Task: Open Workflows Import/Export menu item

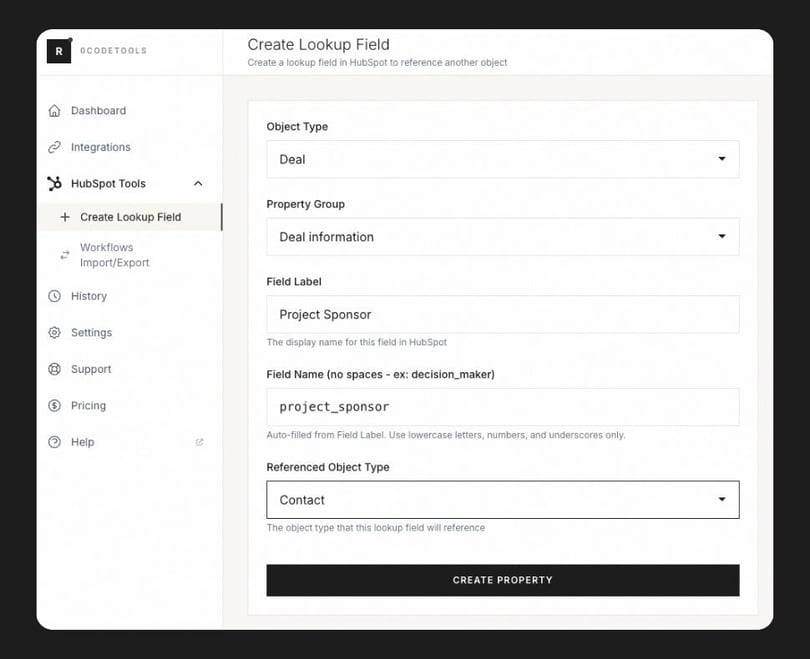Action: 114,255
